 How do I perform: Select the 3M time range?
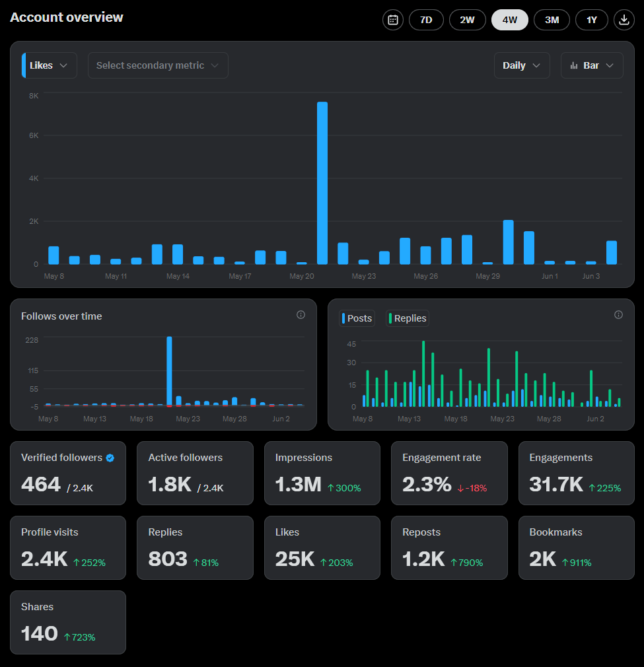552,20
